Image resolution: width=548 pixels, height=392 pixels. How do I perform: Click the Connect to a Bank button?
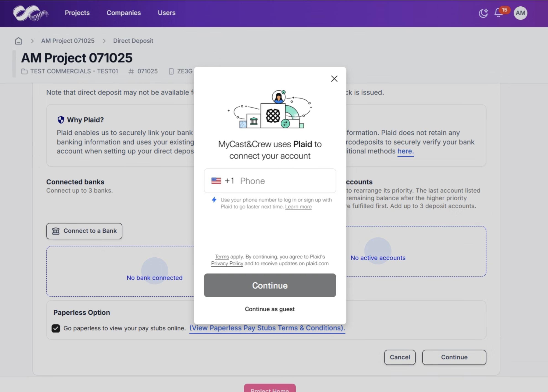coord(84,231)
